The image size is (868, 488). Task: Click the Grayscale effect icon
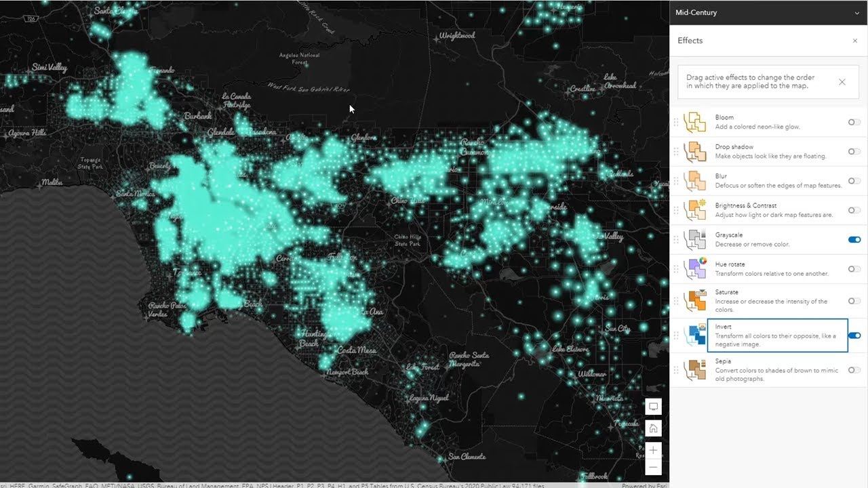(x=695, y=239)
